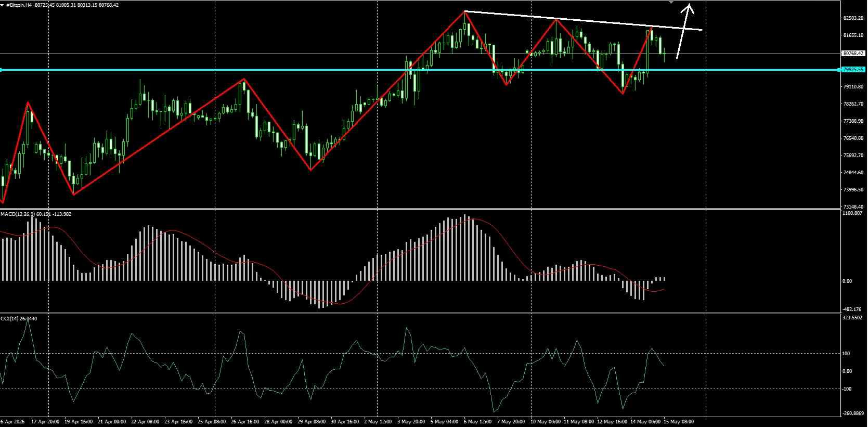The image size is (868, 427).
Task: Click the 15 May 08:00 time label
Action: [679, 422]
